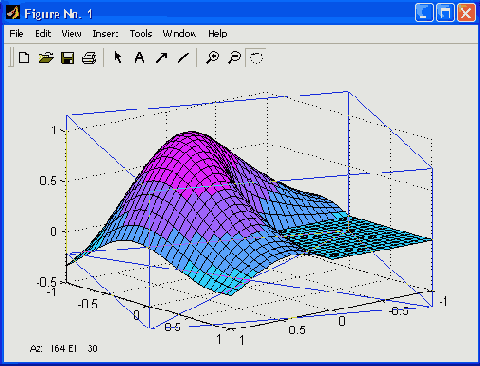Close the Figure No. 1 window
Viewport: 480px width, 366px height.
pos(466,13)
